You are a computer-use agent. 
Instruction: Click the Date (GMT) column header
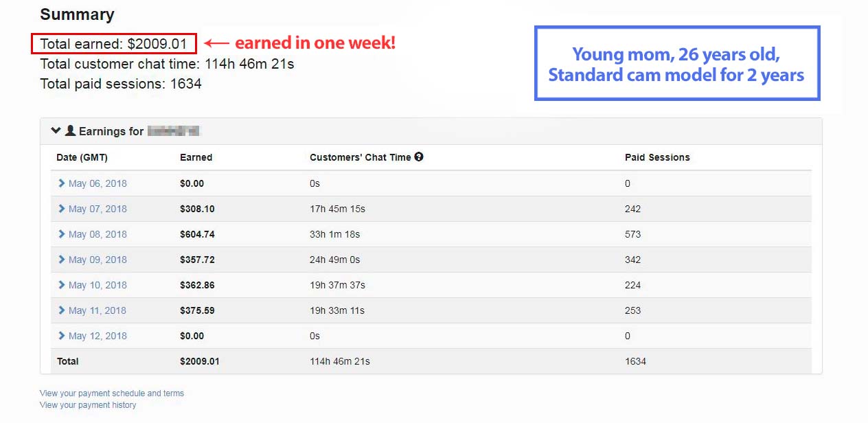(x=82, y=157)
